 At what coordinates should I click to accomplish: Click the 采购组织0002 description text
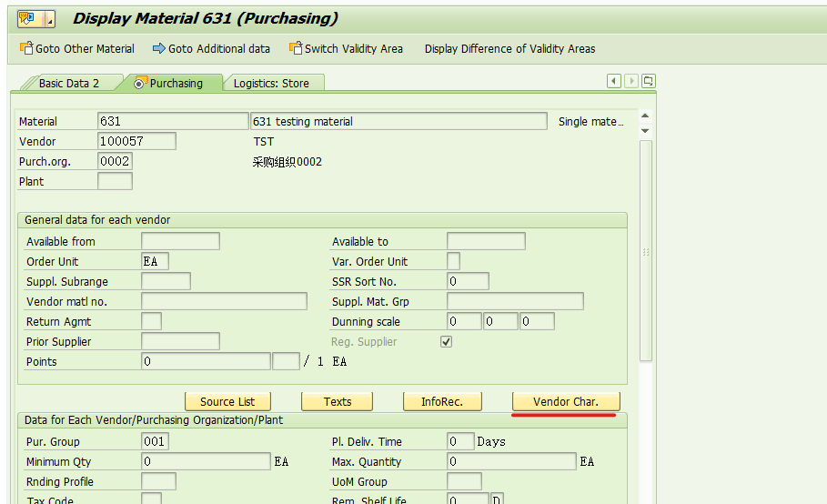pyautogui.click(x=287, y=162)
